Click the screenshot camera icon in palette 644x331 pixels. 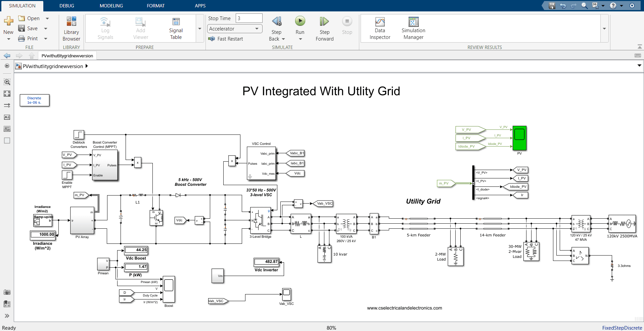coord(7,292)
